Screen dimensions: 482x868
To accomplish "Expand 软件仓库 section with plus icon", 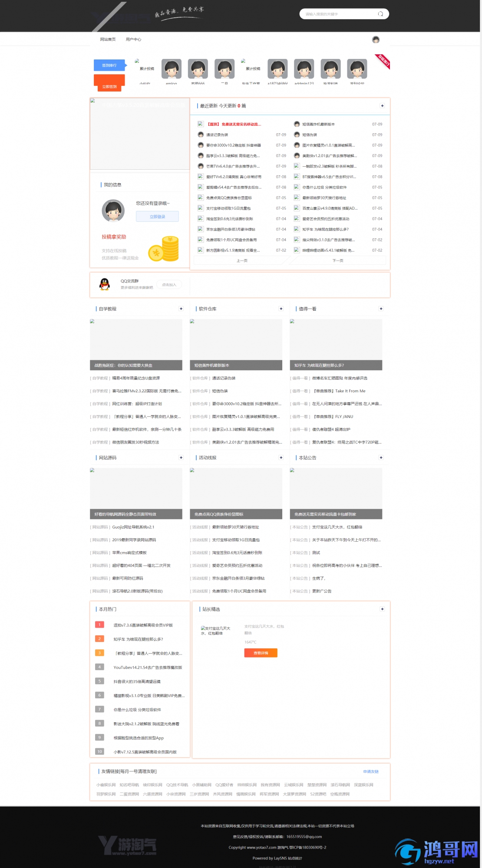I will (x=281, y=309).
